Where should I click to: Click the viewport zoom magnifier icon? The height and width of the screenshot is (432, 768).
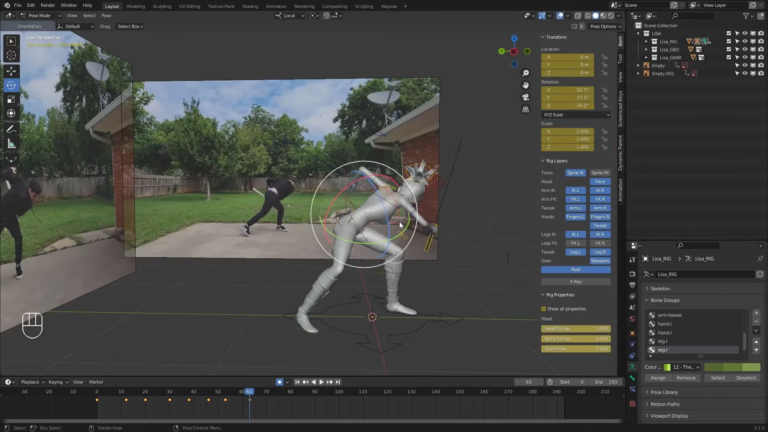point(526,73)
